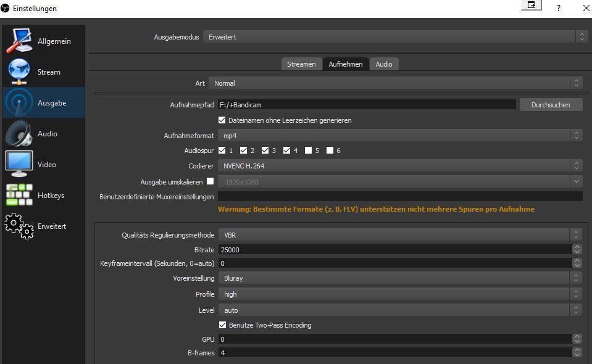Viewport: 592px width, 364px height.
Task: Open the Art dropdown
Action: pos(395,83)
